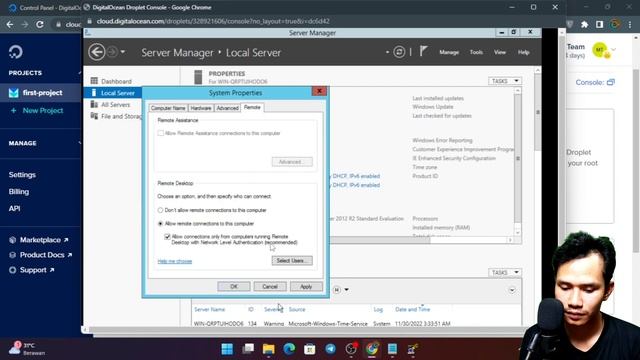
Task: Click Chrome back navigation arrow
Action: coord(10,24)
